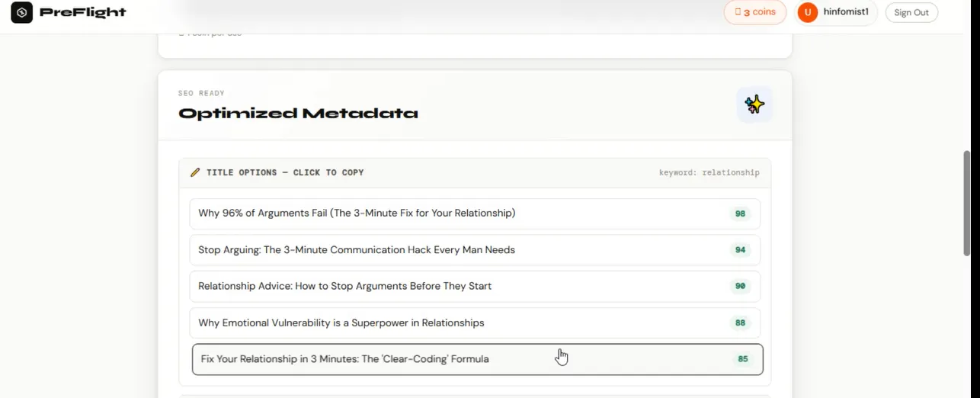Click the score badge 94
This screenshot has width=980, height=398.
tap(740, 250)
